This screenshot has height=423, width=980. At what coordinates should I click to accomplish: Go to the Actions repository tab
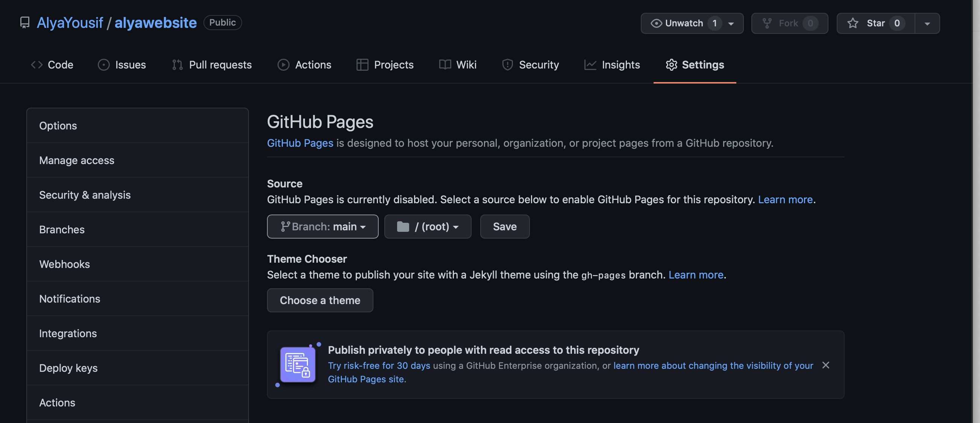(304, 65)
